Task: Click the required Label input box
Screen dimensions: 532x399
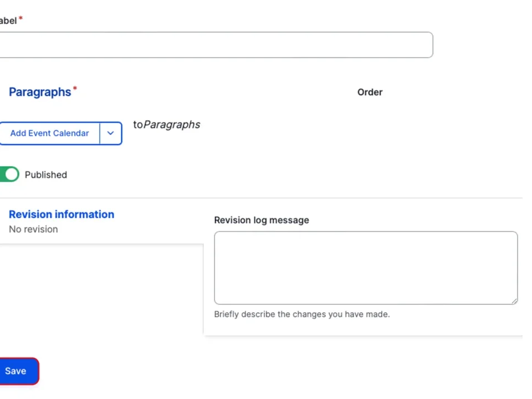Action: click(x=216, y=45)
